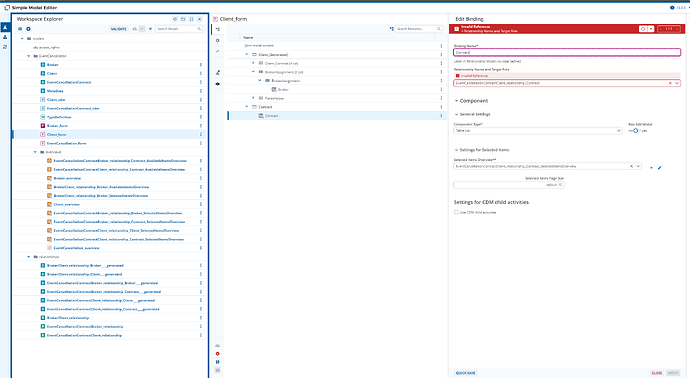Select the Client model in Workspace Explorer
This screenshot has width=690, height=378.
coord(52,73)
